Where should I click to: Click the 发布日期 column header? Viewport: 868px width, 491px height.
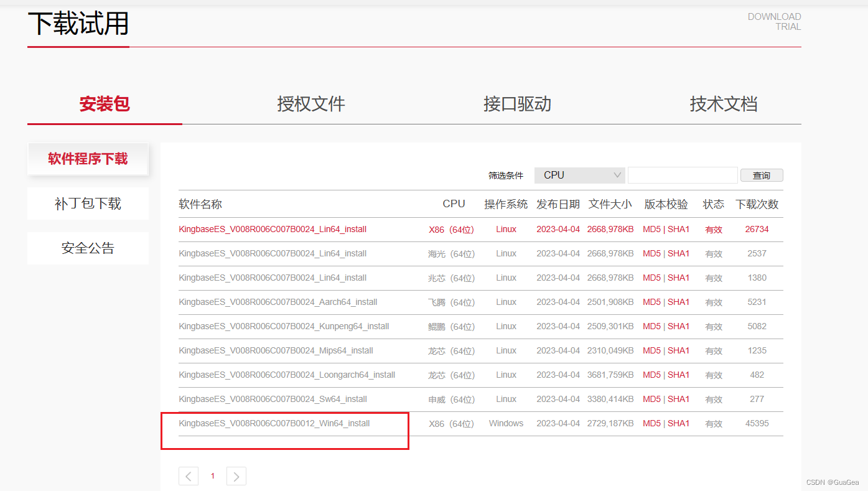coord(558,204)
